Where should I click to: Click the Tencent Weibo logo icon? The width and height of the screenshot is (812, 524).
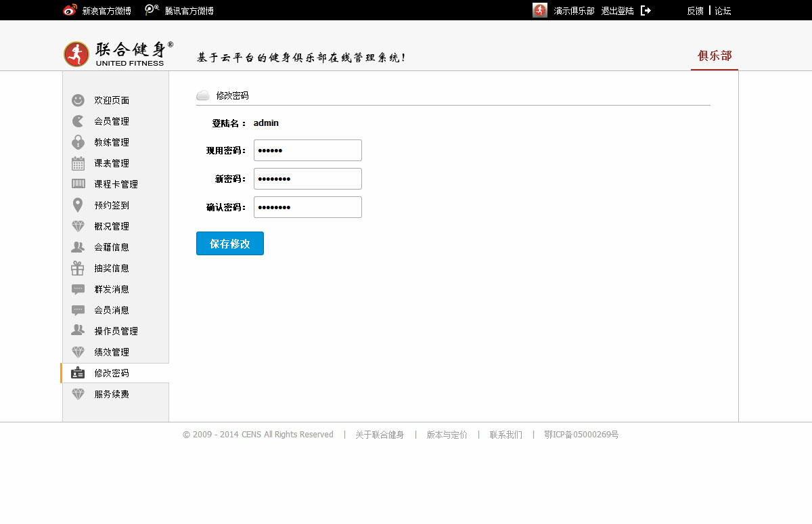pyautogui.click(x=152, y=10)
